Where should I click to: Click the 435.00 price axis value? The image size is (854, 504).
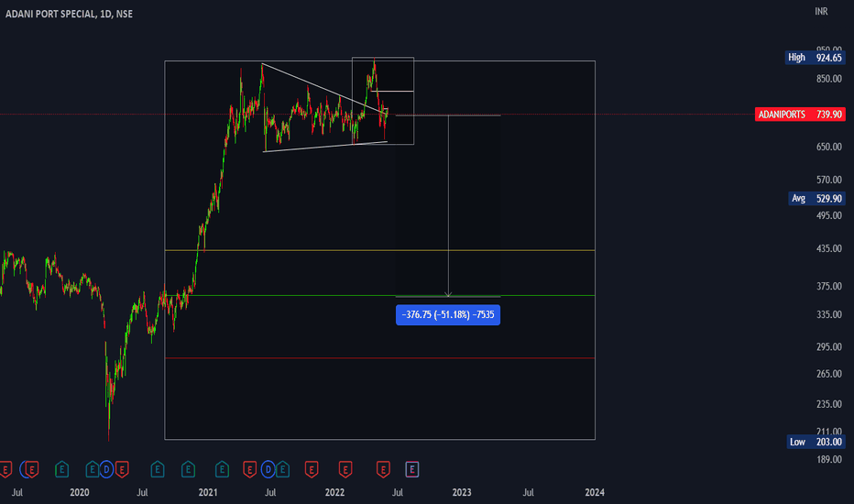(x=829, y=248)
